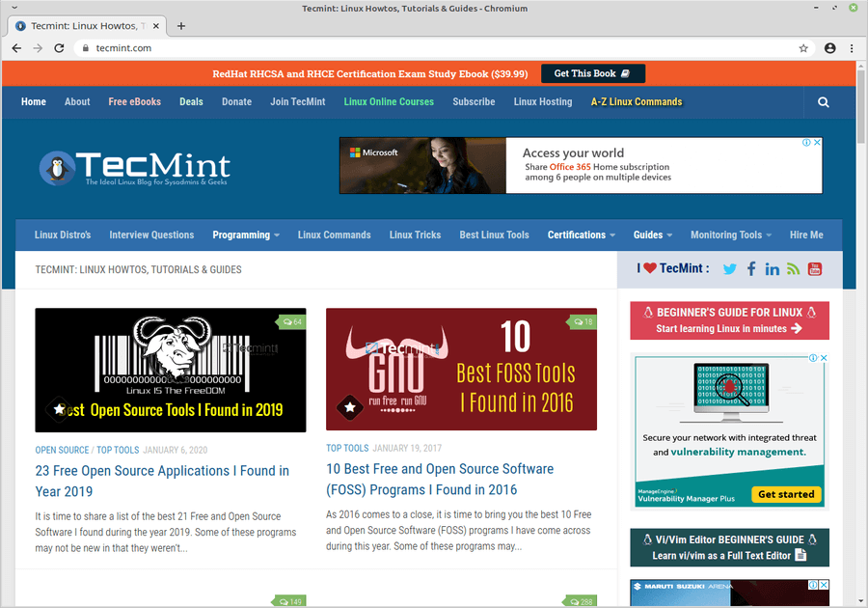Viewport: 868px width, 608px height.
Task: Open TecMint's Twitter profile icon
Action: pos(730,269)
